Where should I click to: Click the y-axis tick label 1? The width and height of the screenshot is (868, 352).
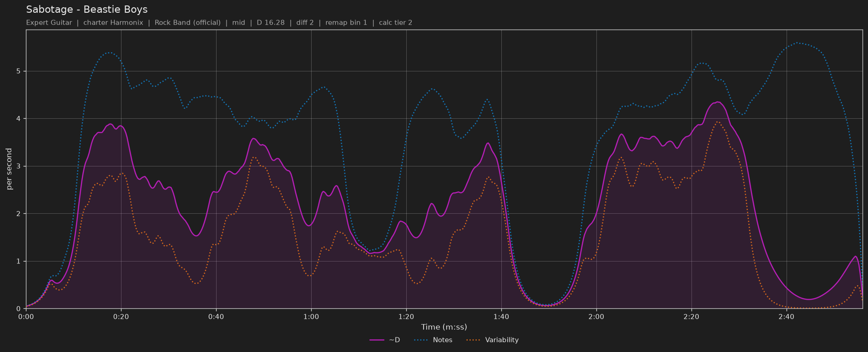19,261
